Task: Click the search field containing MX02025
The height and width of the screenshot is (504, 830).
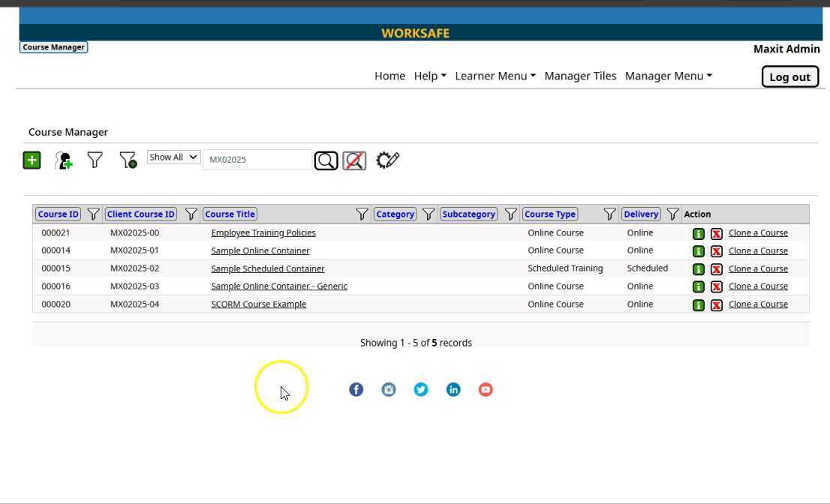Action: click(257, 160)
